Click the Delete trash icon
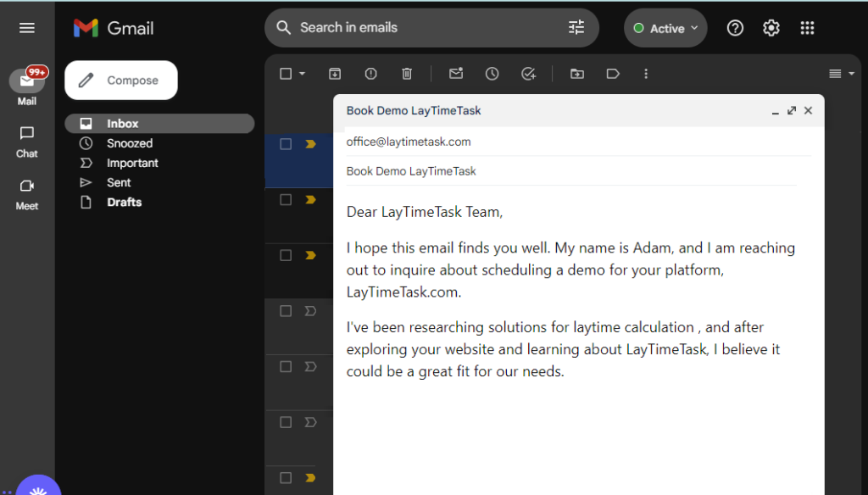Image resolution: width=868 pixels, height=495 pixels. pos(407,74)
